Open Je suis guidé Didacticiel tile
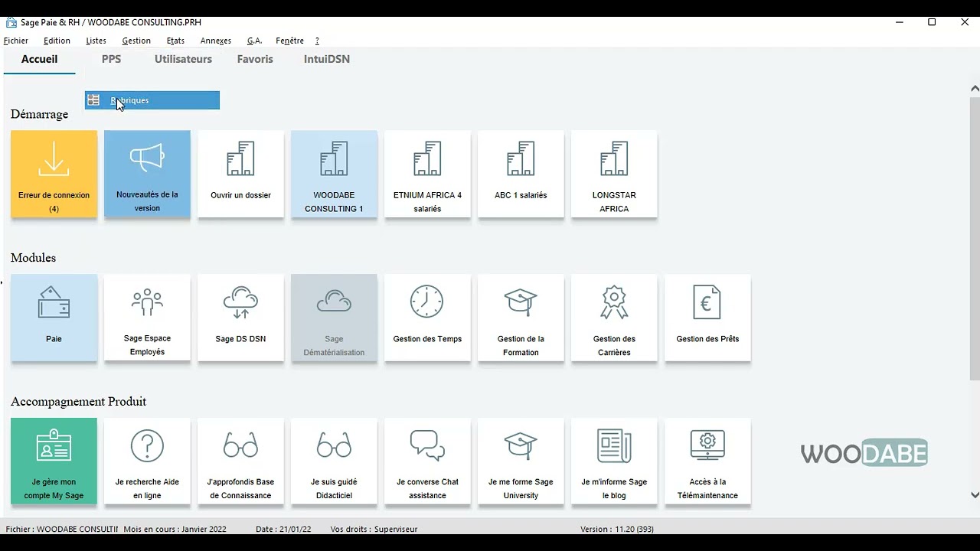 click(x=334, y=461)
